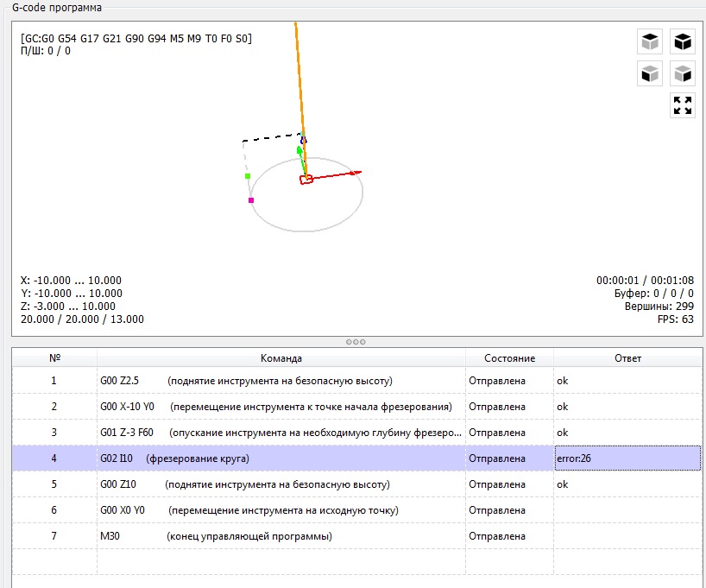Image resolution: width=706 pixels, height=588 pixels.
Task: Click the Ответ column header
Action: [x=627, y=358]
